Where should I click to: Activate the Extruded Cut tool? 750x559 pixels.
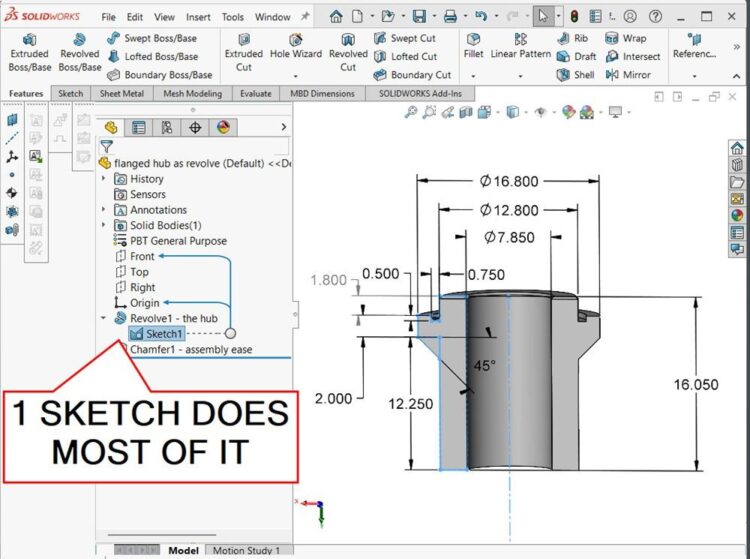point(243,53)
